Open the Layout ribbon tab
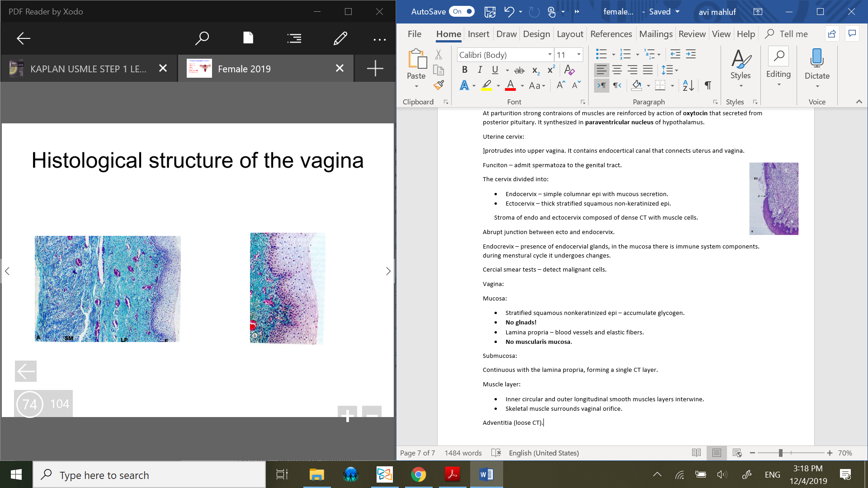 click(570, 34)
